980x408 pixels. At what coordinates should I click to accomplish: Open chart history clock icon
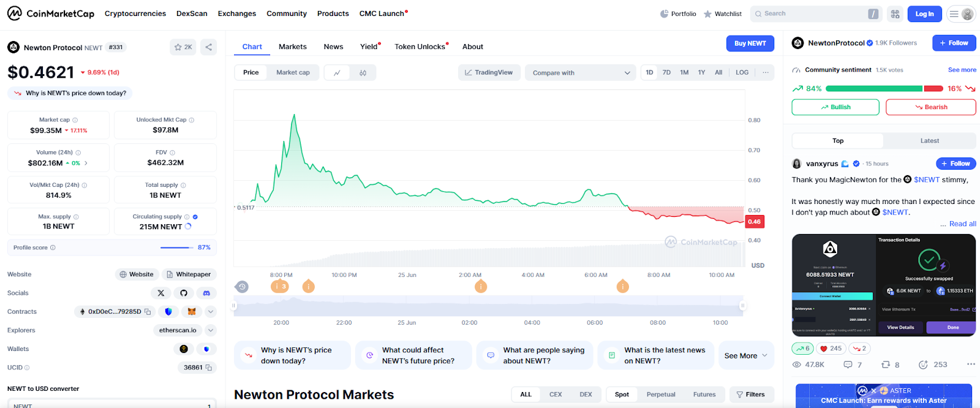242,287
